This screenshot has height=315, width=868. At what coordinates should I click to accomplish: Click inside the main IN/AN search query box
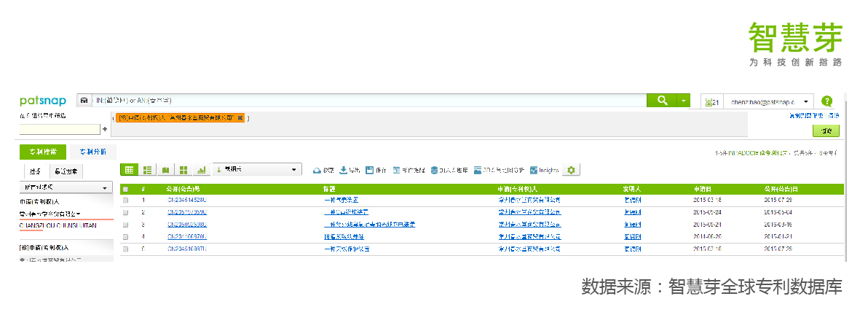click(368, 101)
